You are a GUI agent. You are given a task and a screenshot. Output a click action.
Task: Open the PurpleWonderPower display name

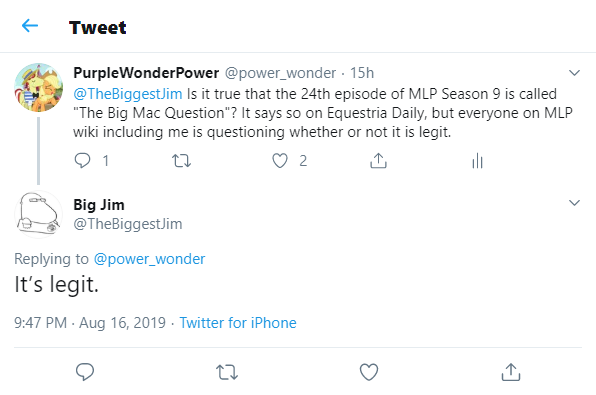click(146, 73)
